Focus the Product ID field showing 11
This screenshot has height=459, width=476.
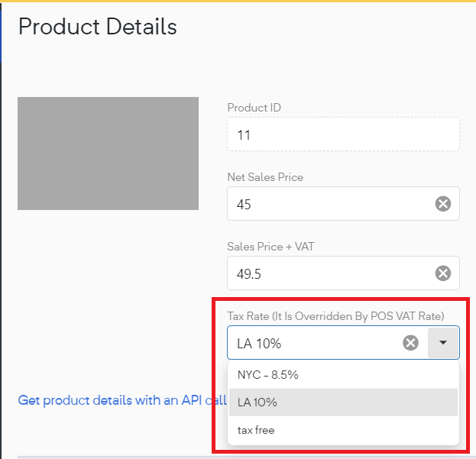[x=343, y=134]
